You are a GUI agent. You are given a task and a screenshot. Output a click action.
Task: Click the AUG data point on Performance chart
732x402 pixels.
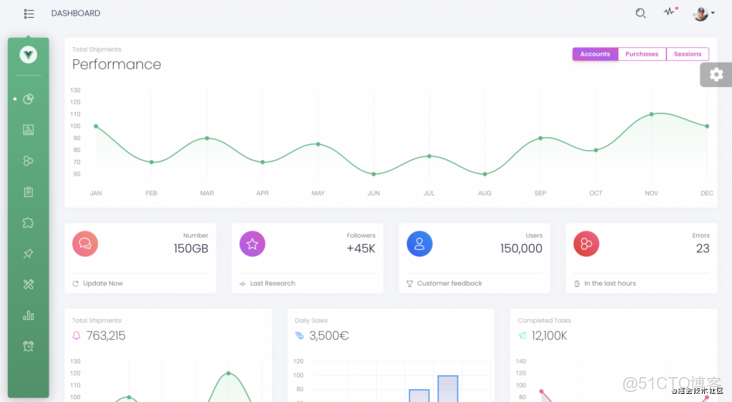(x=485, y=174)
